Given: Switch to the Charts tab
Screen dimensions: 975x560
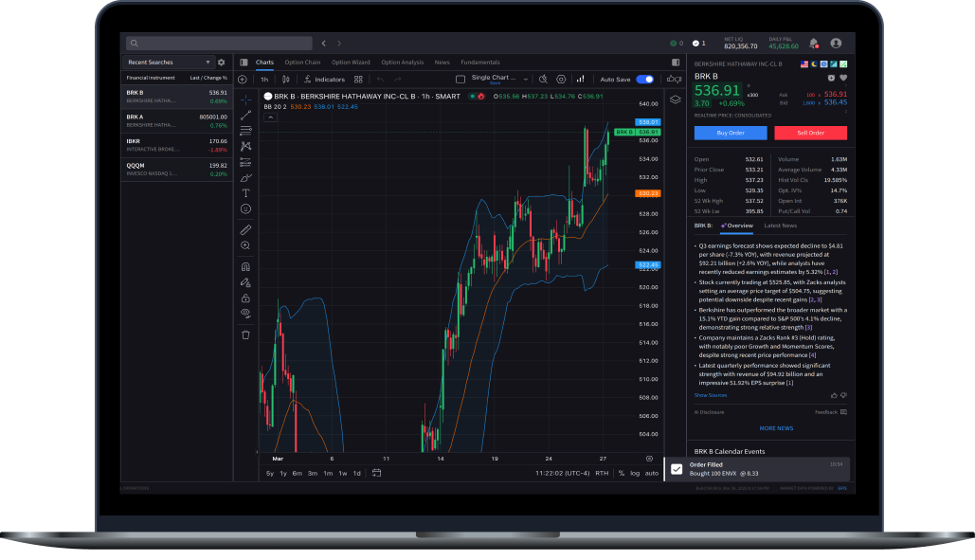Looking at the screenshot, I should pos(264,63).
